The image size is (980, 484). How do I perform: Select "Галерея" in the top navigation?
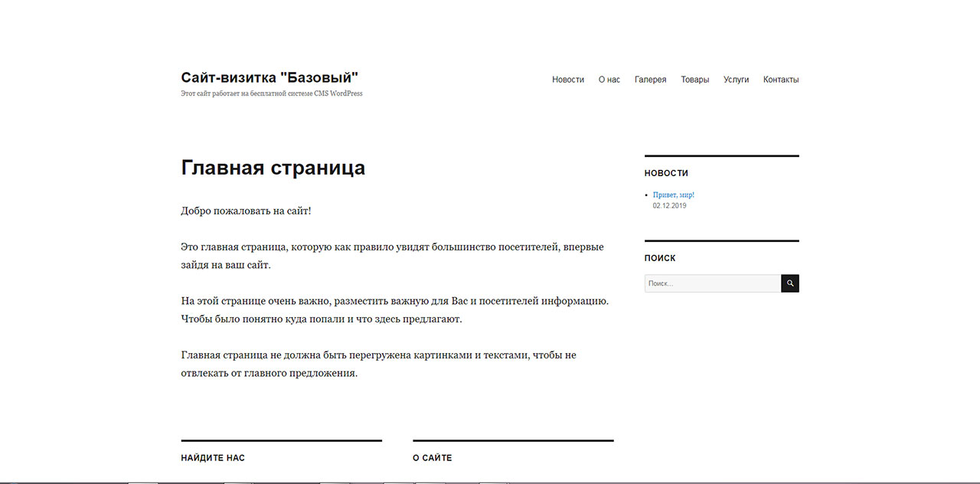650,80
